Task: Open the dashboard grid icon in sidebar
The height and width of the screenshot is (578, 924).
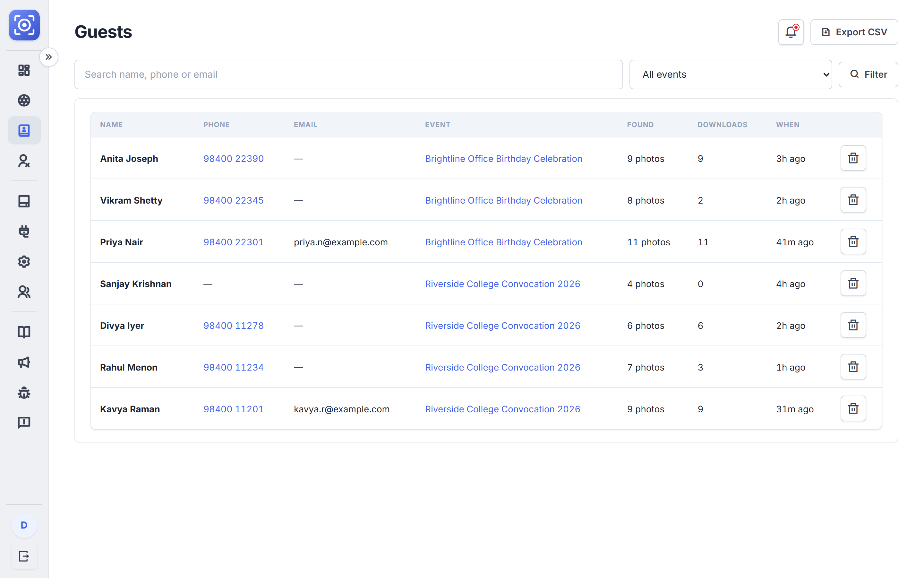Action: click(24, 70)
